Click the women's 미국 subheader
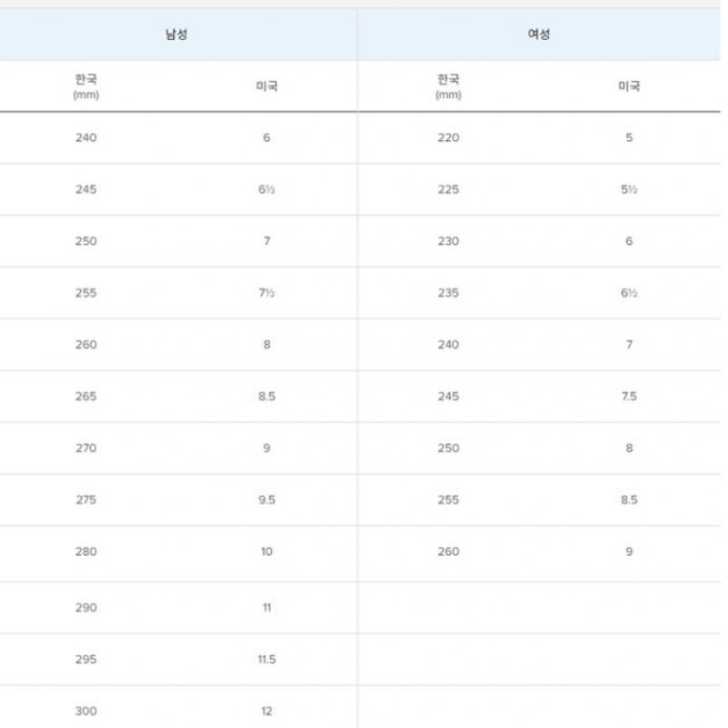Image resolution: width=728 pixels, height=728 pixels. (629, 86)
